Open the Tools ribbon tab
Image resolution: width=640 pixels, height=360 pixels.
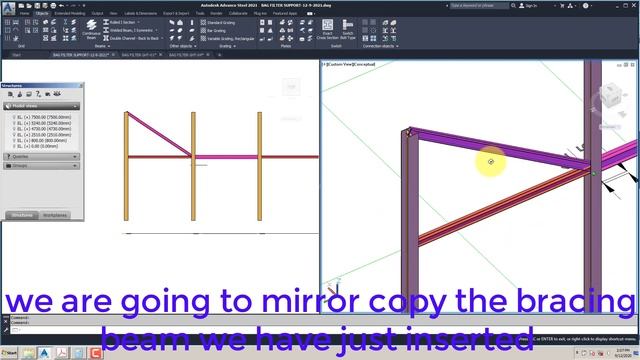200,13
